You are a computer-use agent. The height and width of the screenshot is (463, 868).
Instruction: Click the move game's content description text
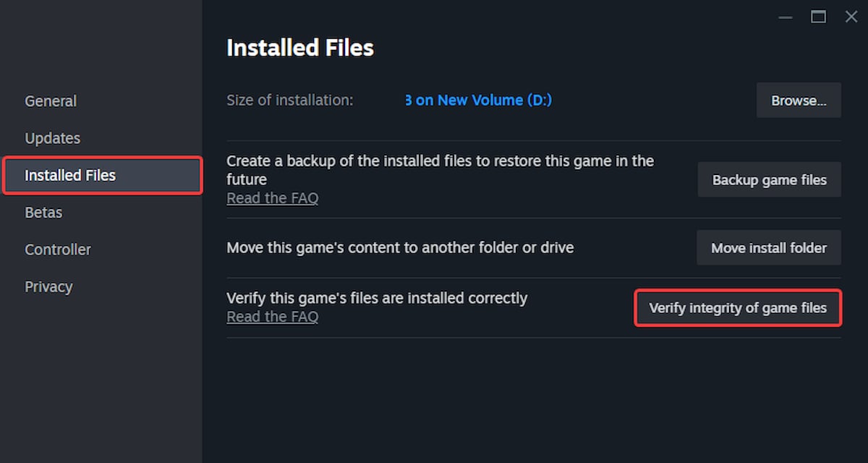[400, 248]
